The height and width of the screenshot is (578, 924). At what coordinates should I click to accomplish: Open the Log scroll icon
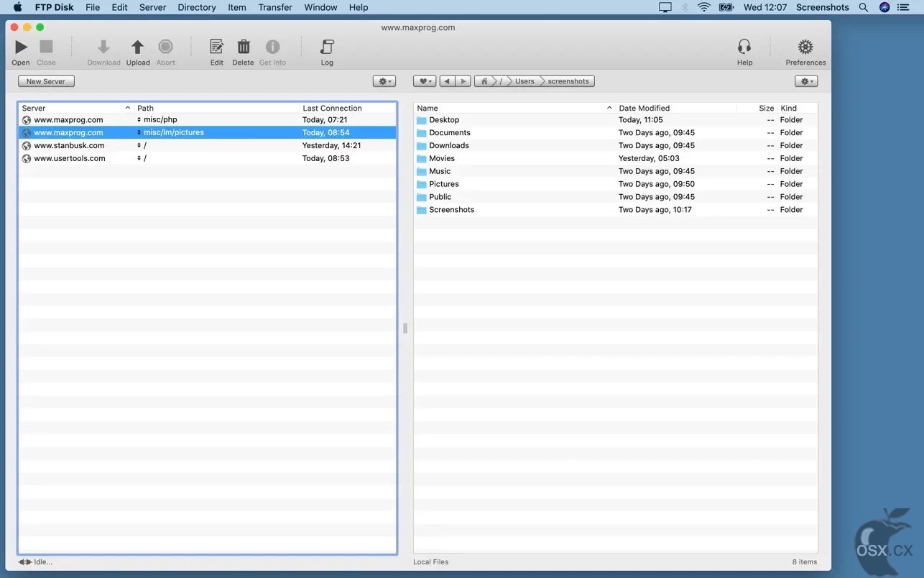[327, 47]
